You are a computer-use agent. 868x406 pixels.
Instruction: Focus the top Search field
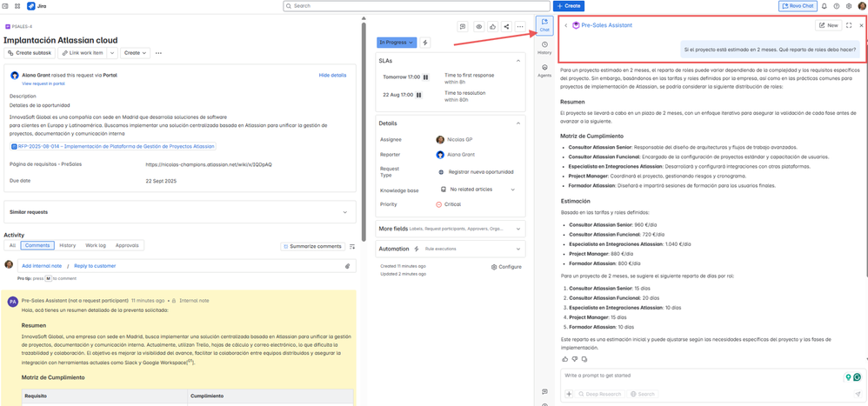[417, 6]
